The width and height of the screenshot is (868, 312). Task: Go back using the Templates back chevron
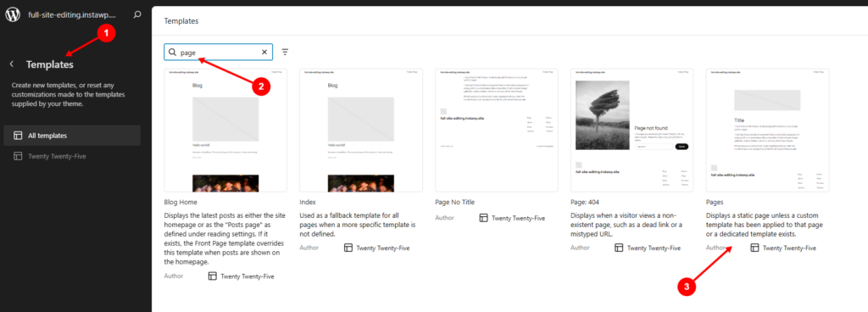[12, 64]
